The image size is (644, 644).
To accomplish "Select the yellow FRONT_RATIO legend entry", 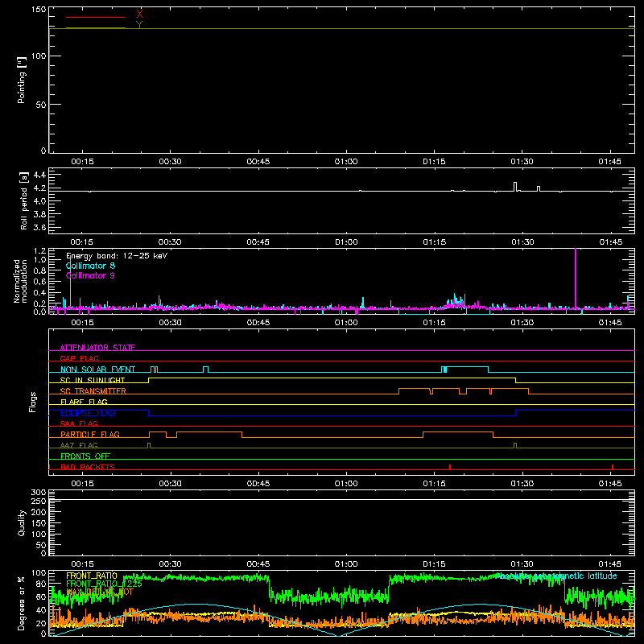I will tap(92, 576).
